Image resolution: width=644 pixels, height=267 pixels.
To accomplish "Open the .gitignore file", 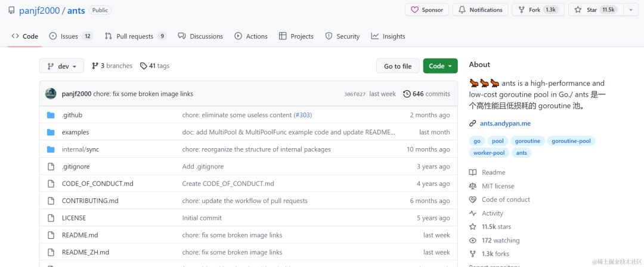I will 76,167.
